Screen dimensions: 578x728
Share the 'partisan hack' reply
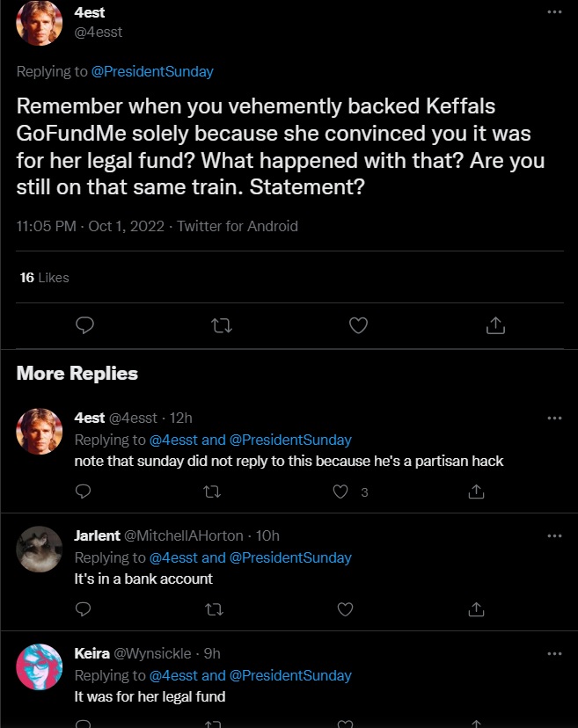click(476, 492)
